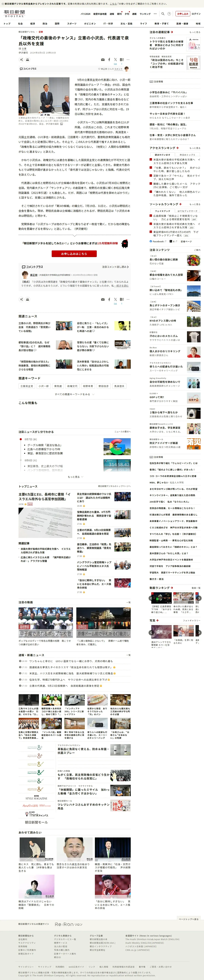Viewport: 204px width, 980px height.
Task: Share on X icon under the headline
Action: click(115, 60)
